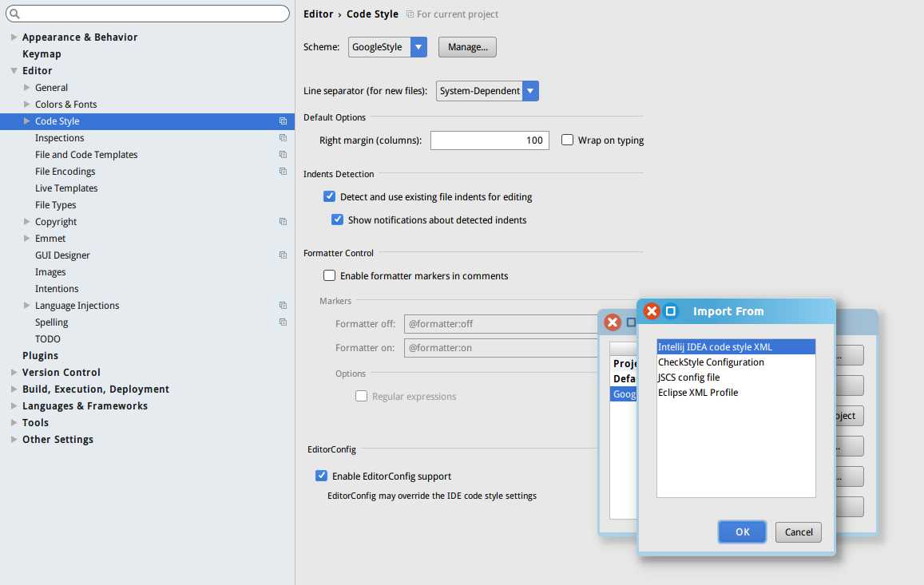The image size is (924, 585).
Task: Click the project-level icon next to Spelling
Action: 283,322
